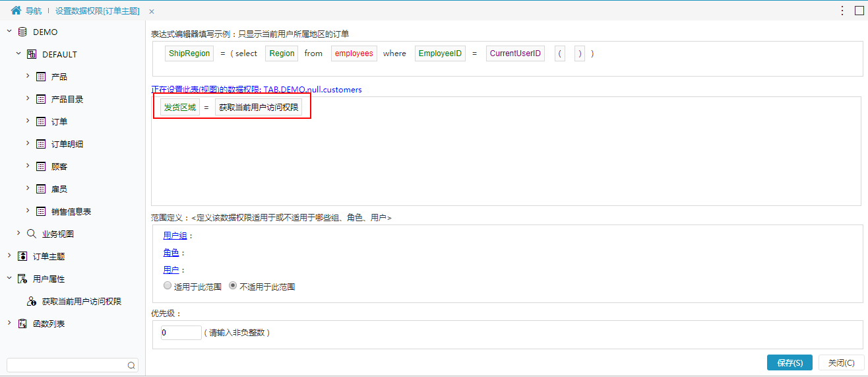Select 不适用于此范围 radio button

233,287
